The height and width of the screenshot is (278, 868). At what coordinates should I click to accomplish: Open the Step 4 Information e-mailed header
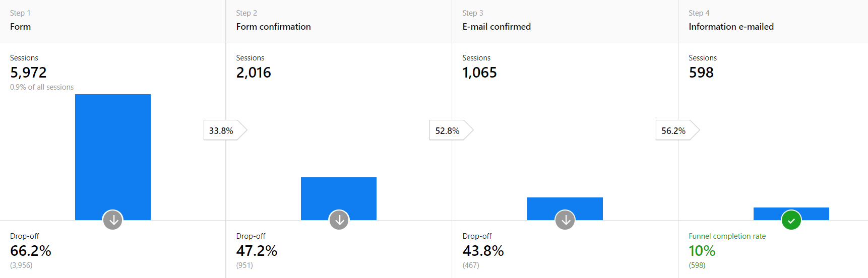pos(731,27)
